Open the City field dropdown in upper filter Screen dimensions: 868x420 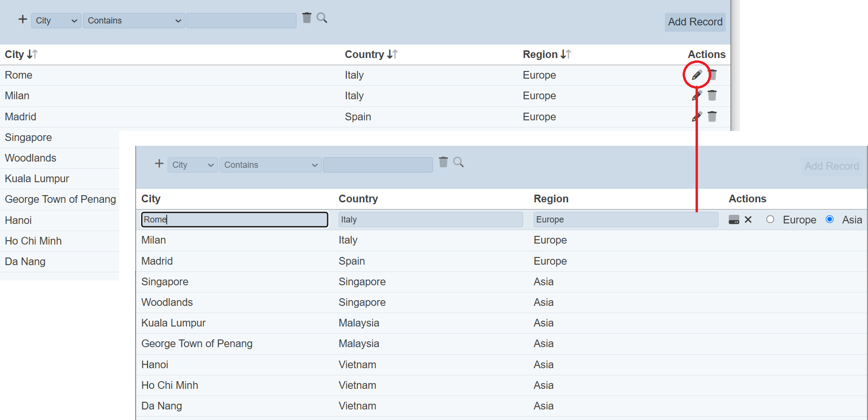56,21
